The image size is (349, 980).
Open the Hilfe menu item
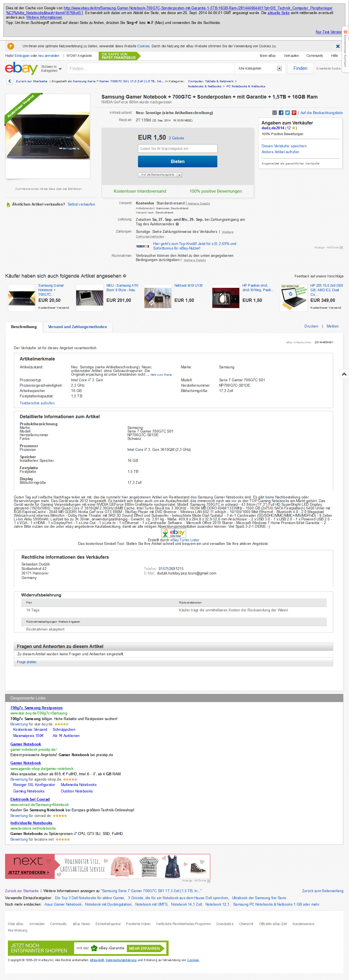(x=335, y=56)
